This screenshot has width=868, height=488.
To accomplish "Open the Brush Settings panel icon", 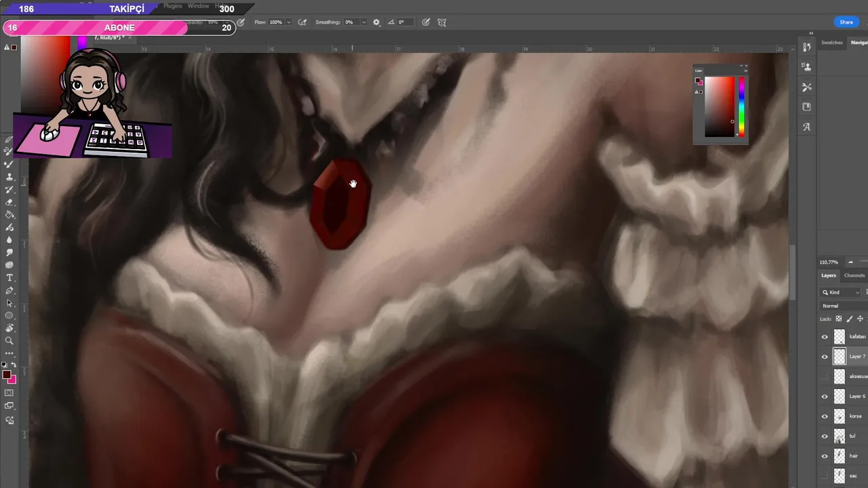I will [807, 87].
